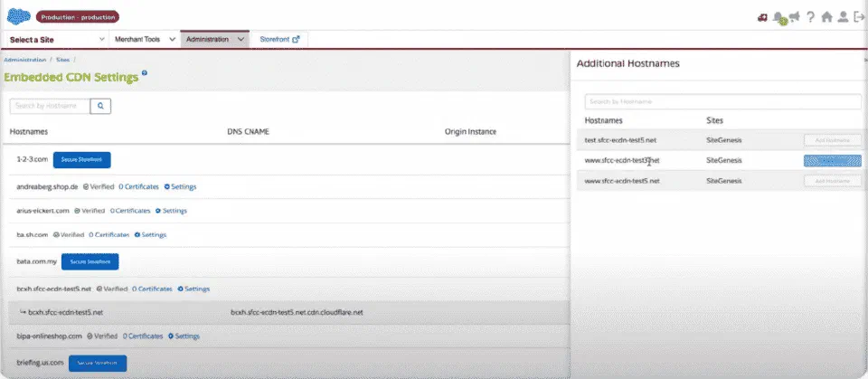Click Add Hostname for www.sfcc-ecdn-test5.net
This screenshot has width=868, height=379.
coord(833,181)
